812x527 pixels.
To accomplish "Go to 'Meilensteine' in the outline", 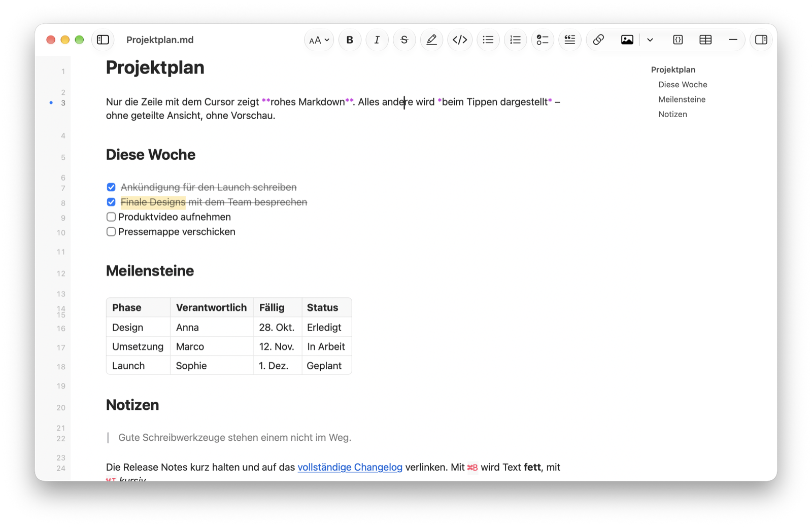I will [682, 99].
